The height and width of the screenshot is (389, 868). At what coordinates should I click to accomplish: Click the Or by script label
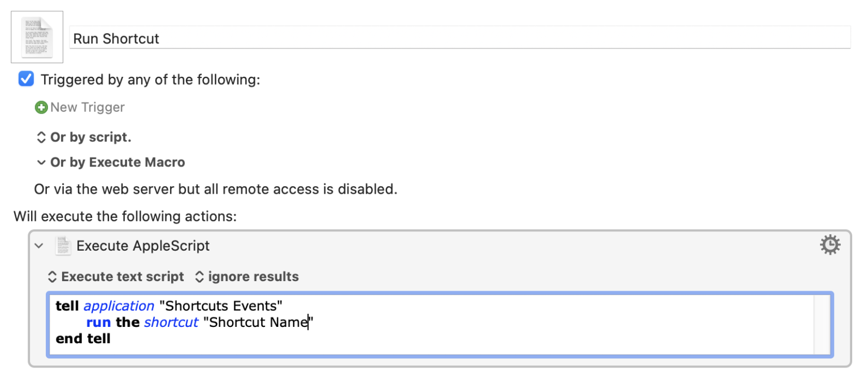click(x=90, y=137)
